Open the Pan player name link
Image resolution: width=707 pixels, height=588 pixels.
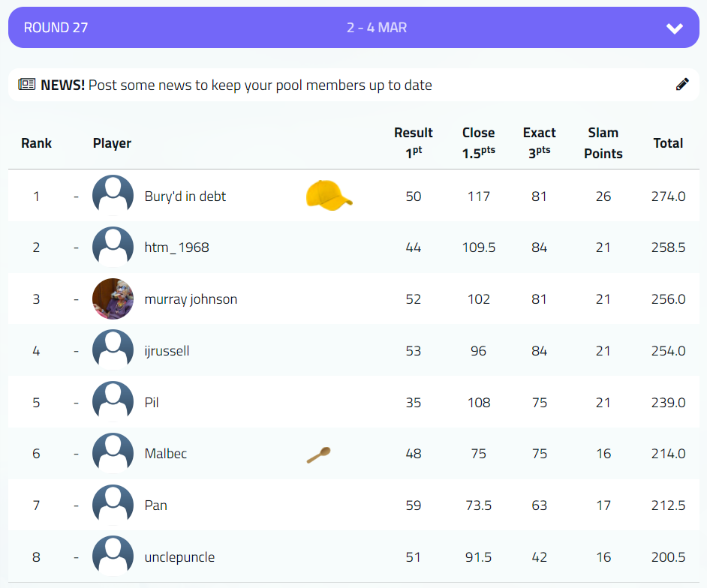(x=156, y=505)
